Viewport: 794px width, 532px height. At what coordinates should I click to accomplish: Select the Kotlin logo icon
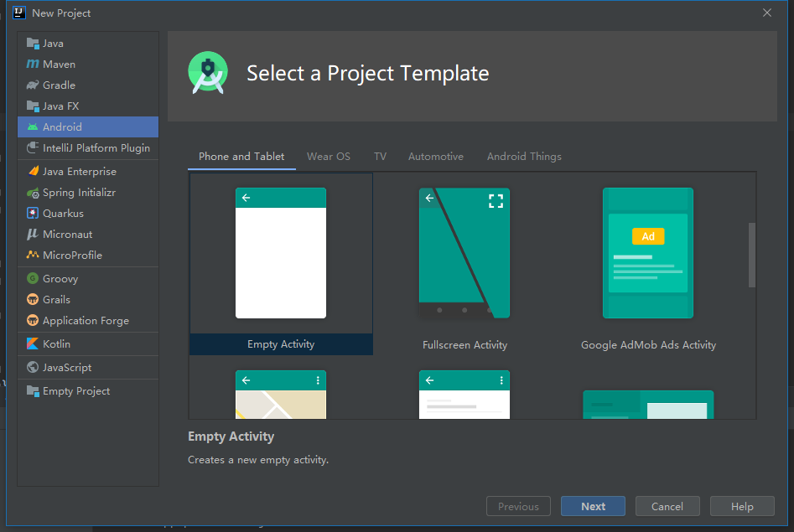point(33,343)
